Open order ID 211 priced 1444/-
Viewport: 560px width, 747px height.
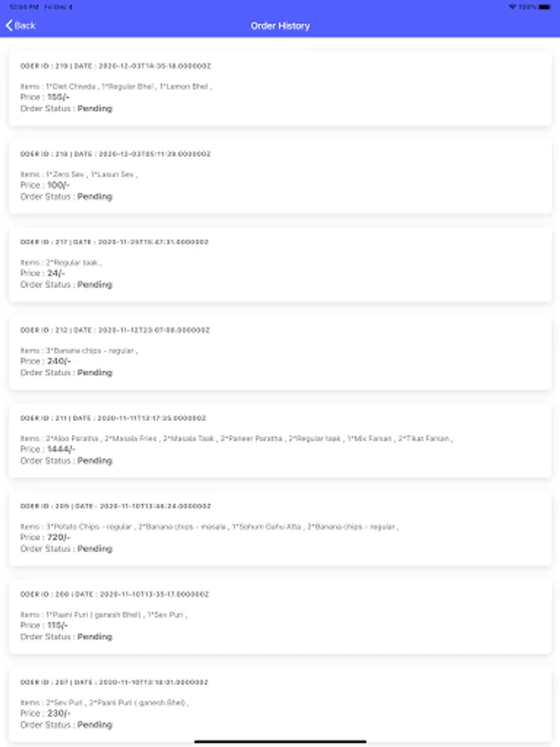coord(280,441)
